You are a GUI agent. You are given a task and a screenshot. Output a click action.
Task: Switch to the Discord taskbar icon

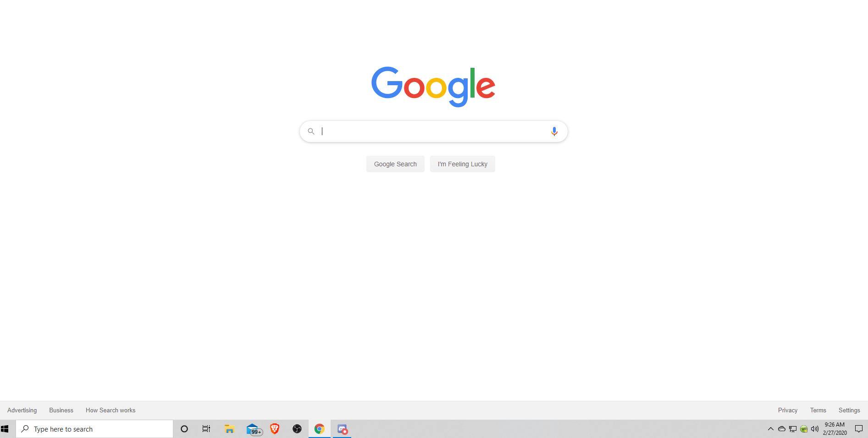[342, 429]
